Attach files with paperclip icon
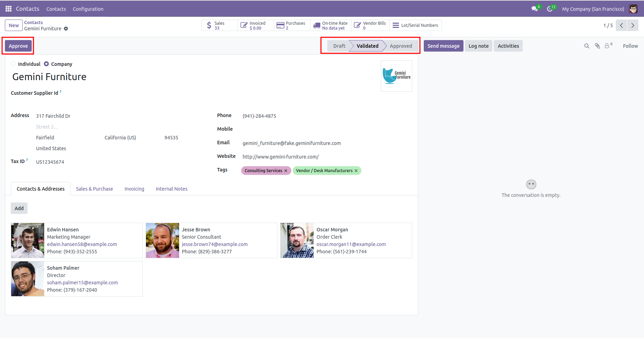 point(597,46)
